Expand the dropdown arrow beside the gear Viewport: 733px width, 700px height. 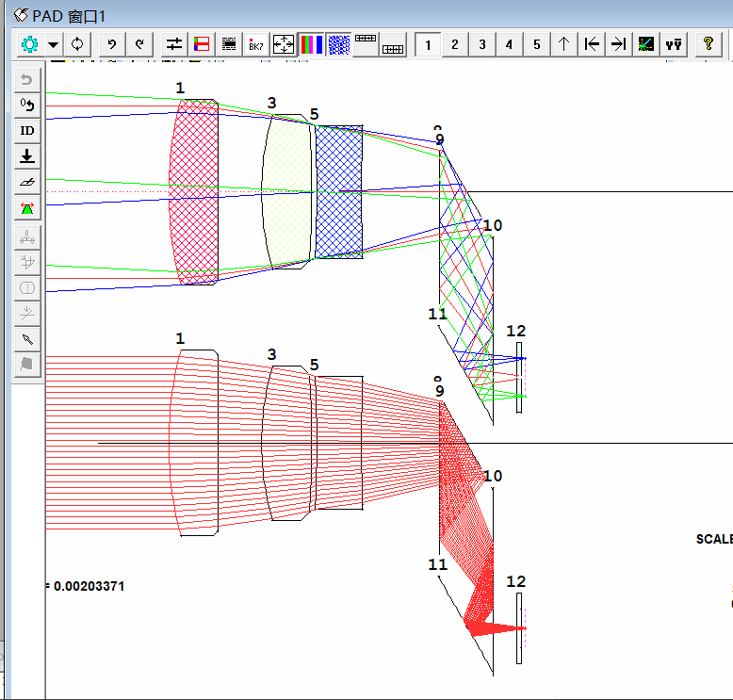[x=54, y=44]
